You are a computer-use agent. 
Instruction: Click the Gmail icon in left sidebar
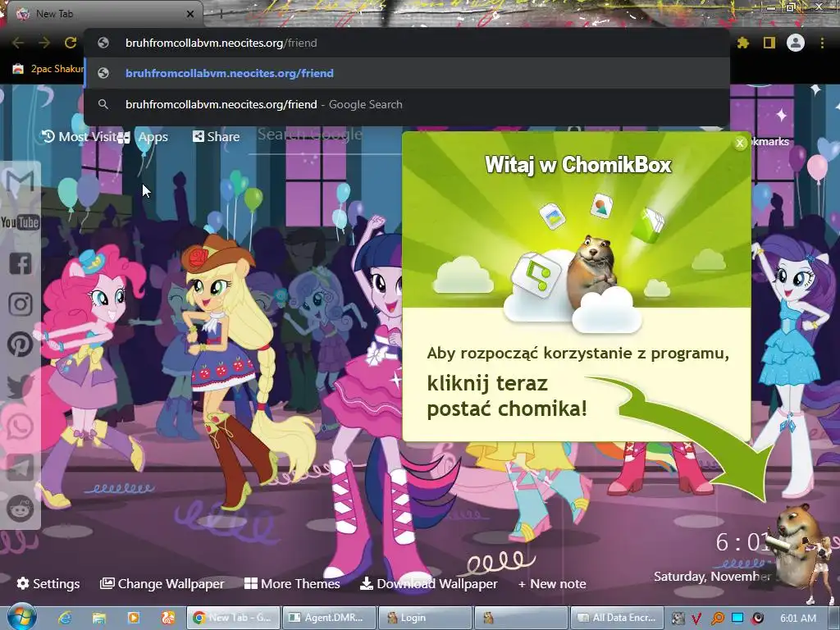(x=21, y=182)
